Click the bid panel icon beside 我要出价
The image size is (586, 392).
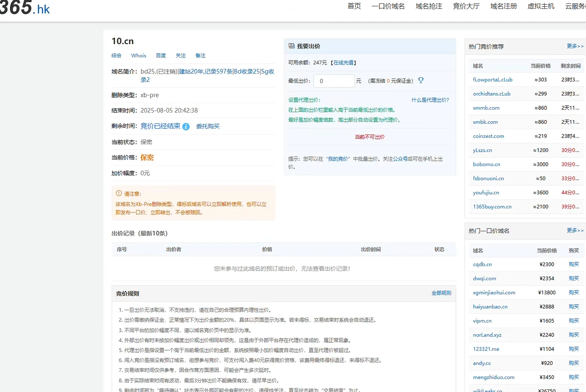292,46
